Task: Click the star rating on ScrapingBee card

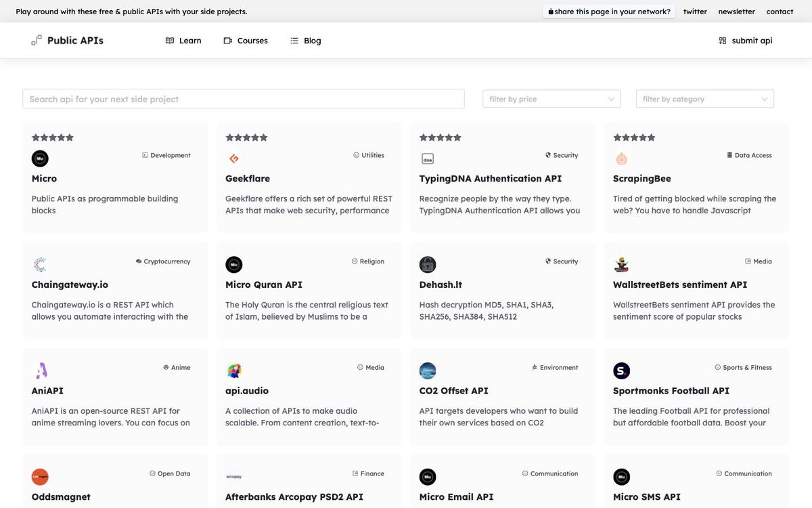Action: click(634, 137)
